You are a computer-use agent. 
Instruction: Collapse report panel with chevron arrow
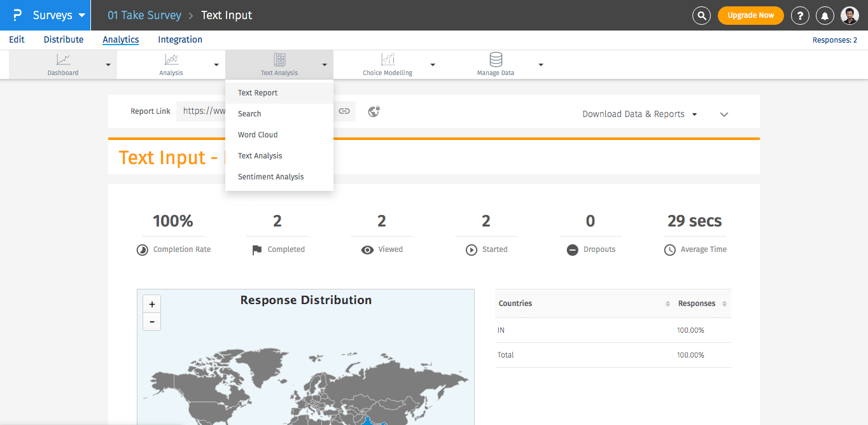[x=724, y=115]
